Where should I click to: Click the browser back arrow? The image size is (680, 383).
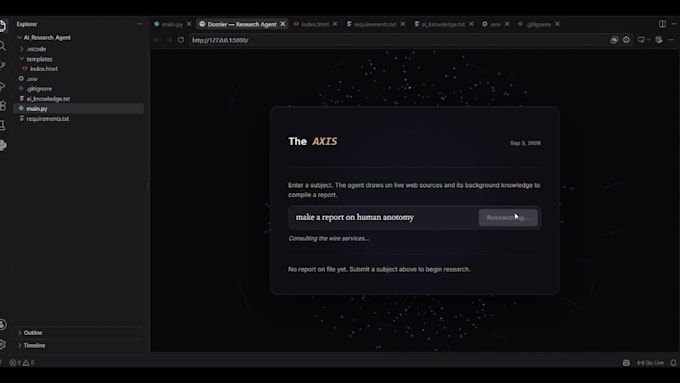click(x=157, y=40)
